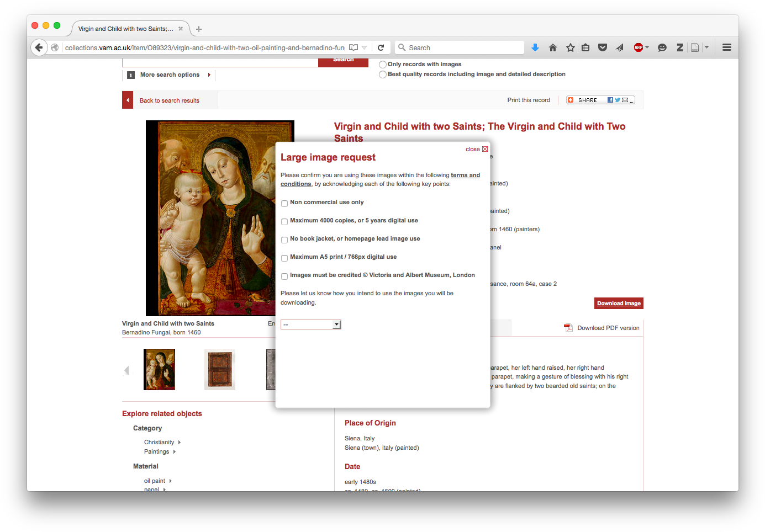
Task: Select Best quality records radio option
Action: pyautogui.click(x=383, y=75)
